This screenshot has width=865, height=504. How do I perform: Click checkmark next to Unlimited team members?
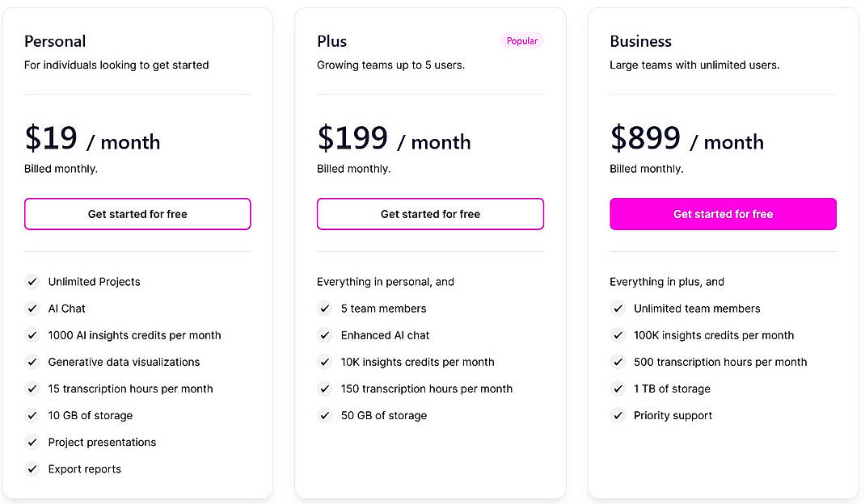point(618,309)
